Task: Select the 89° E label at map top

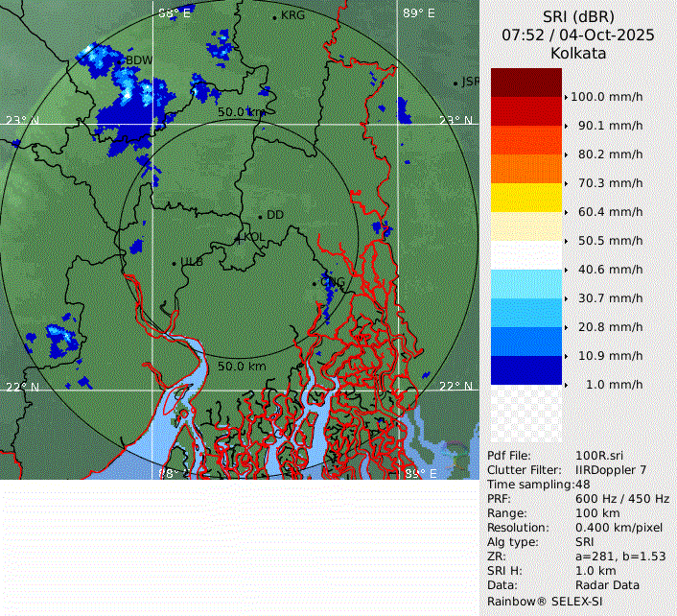Action: [x=418, y=13]
